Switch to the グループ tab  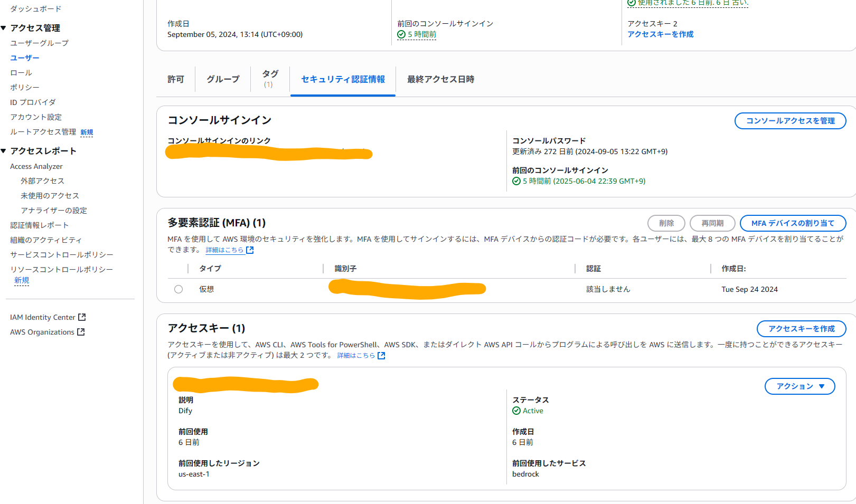click(223, 79)
